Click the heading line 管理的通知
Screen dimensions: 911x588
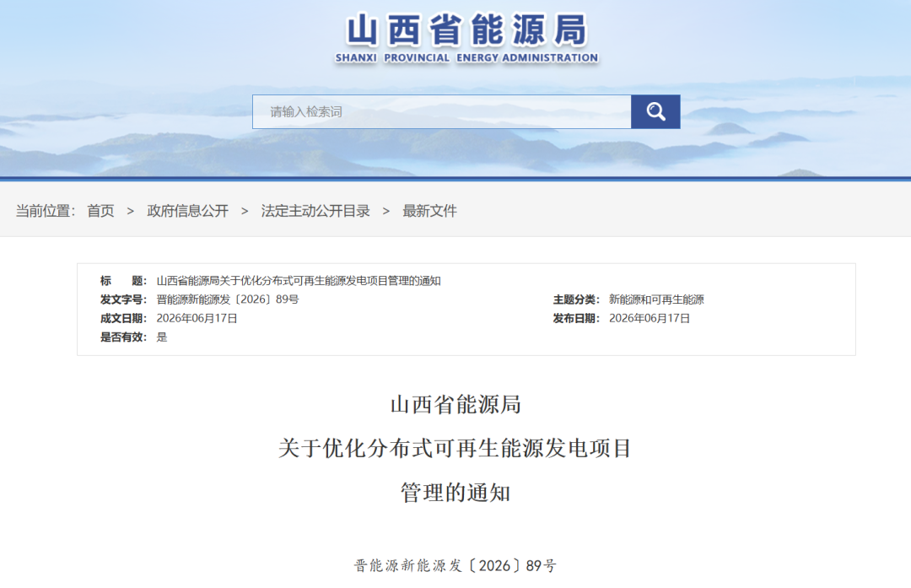click(x=455, y=493)
